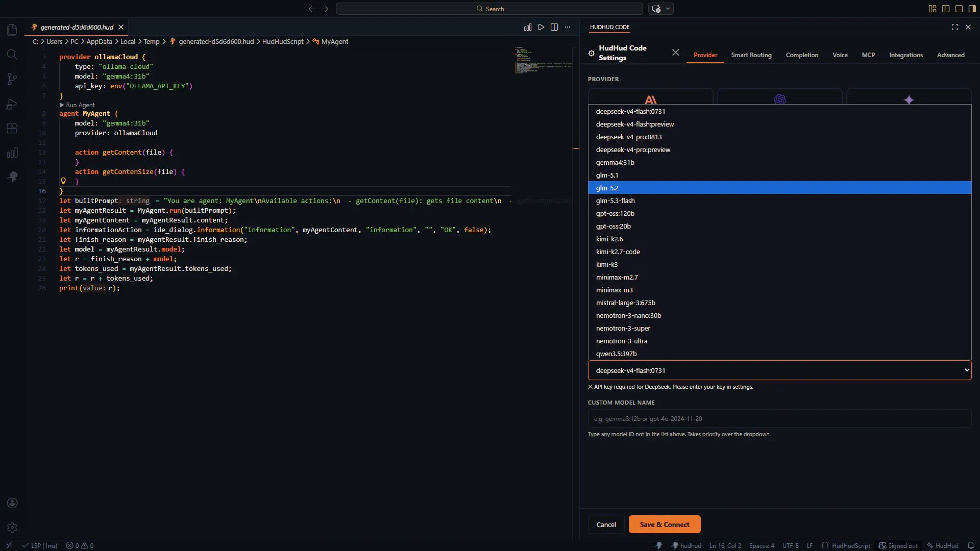980x551 pixels.
Task: Click the Spaces: 4 indentation setting
Action: pyautogui.click(x=762, y=545)
